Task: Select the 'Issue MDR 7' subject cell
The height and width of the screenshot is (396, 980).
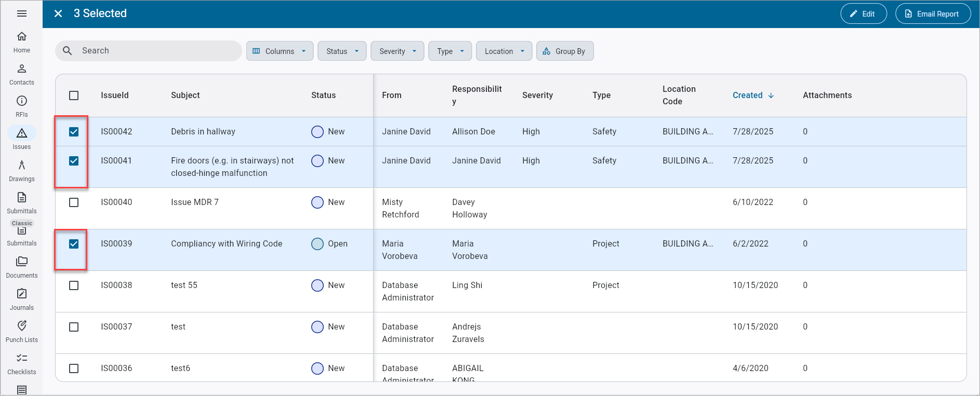Action: [195, 202]
